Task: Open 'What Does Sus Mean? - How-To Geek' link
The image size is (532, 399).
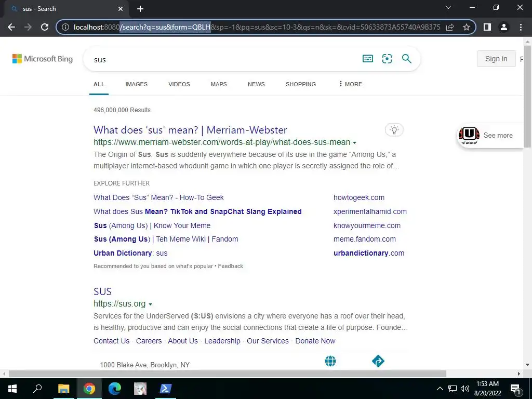Action: [x=158, y=197]
